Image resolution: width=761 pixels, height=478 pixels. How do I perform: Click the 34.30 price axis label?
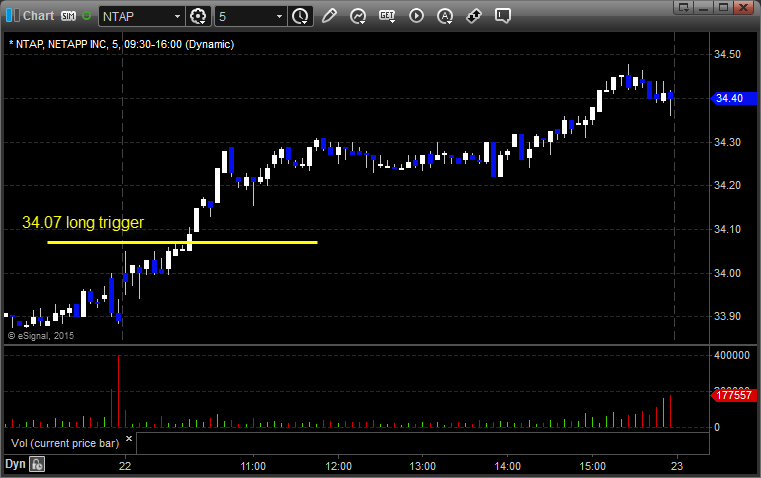coord(728,142)
